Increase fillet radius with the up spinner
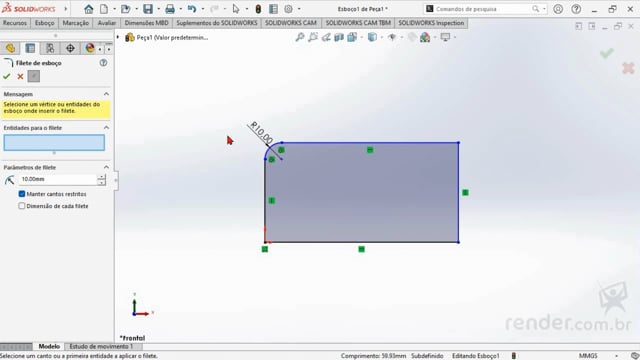The height and width of the screenshot is (360, 640). tap(101, 177)
